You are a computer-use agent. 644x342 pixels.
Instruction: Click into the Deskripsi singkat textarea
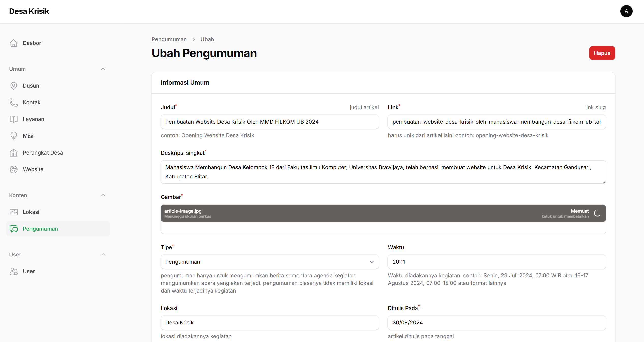[383, 172]
